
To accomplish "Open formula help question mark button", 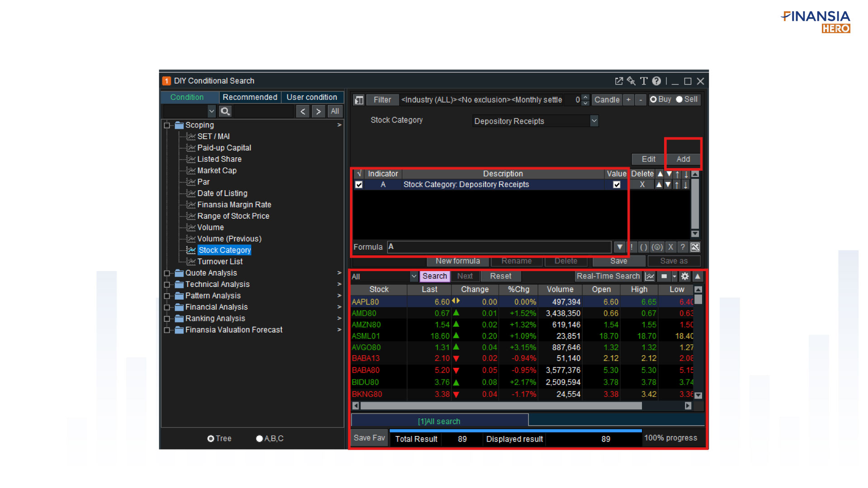I will 683,247.
